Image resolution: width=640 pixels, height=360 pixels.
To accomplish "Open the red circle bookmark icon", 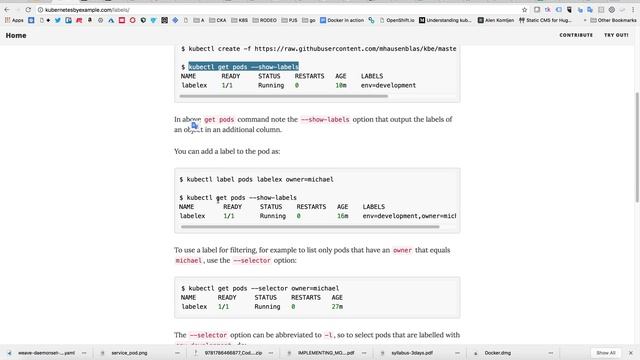I will [x=132, y=20].
